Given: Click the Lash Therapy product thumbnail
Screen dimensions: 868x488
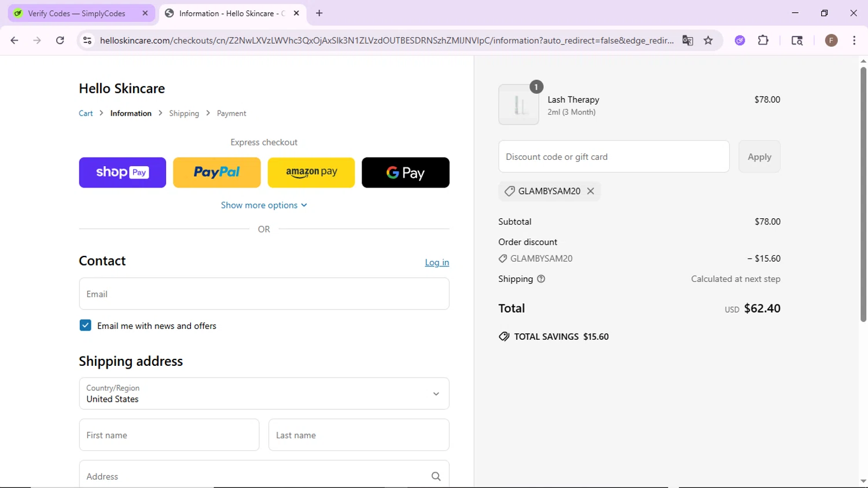Looking at the screenshot, I should [x=518, y=105].
